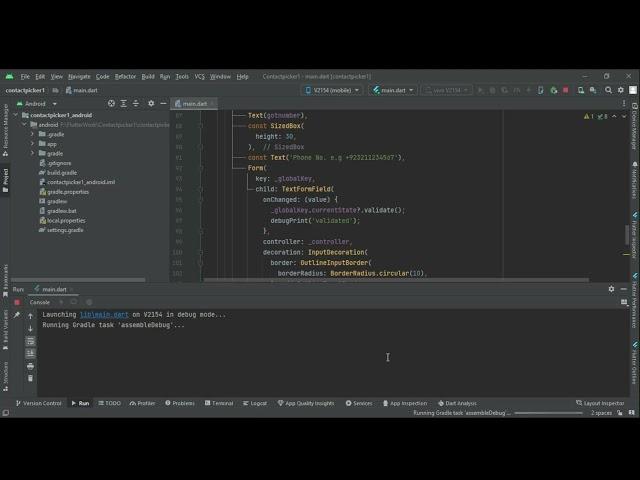Viewport: 640px width, 480px height.
Task: Open the Version Control tool window
Action: pos(38,403)
